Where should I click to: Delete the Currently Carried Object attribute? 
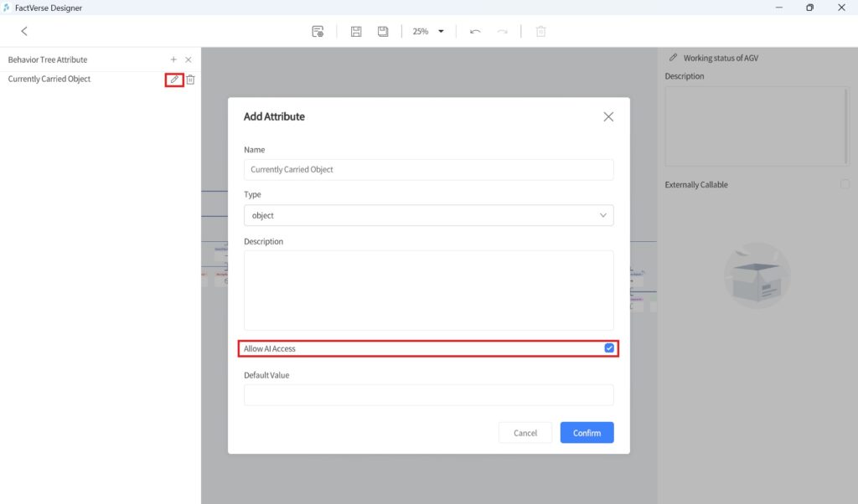(190, 80)
